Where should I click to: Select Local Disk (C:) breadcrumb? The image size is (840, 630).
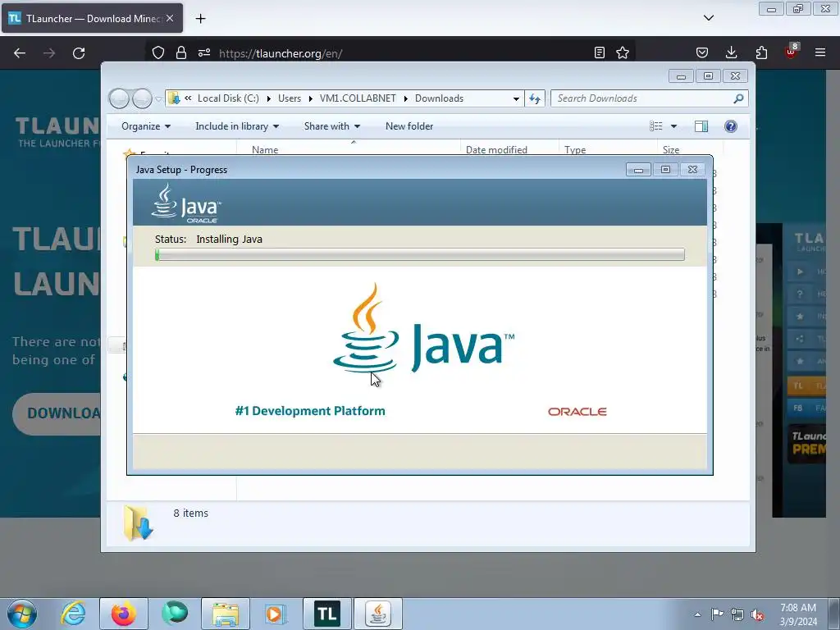[228, 98]
